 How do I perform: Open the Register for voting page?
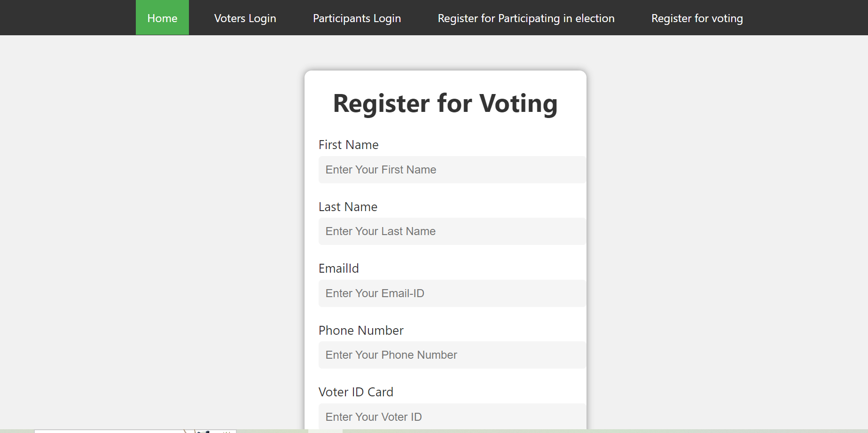[x=697, y=18]
